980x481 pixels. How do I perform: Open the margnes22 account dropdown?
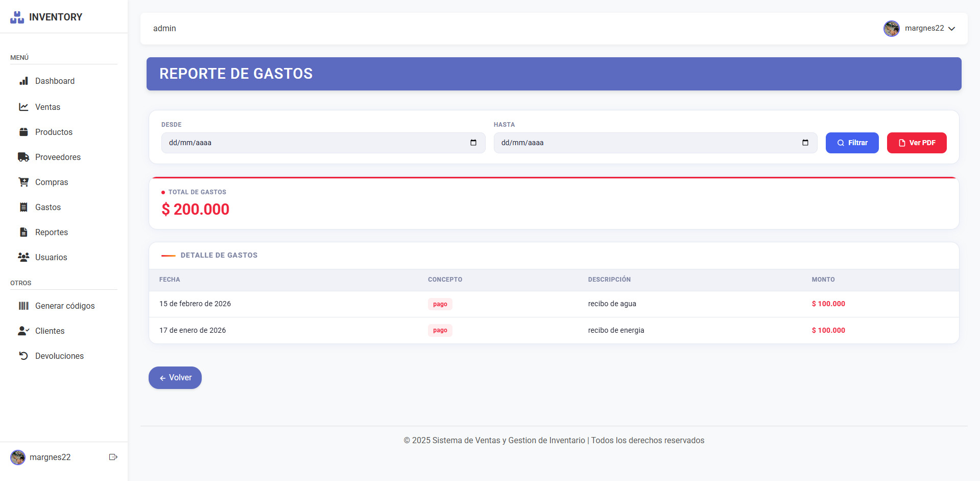pos(952,29)
